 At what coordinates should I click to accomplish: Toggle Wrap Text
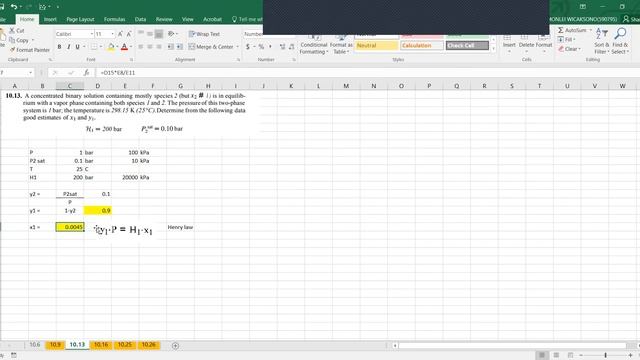click(x=204, y=34)
